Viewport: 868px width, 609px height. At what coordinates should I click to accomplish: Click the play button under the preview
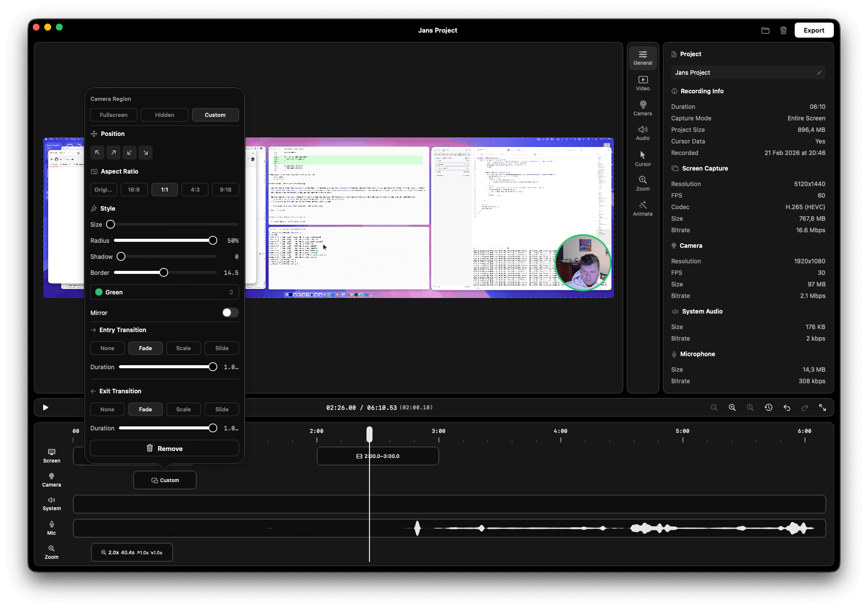(x=45, y=407)
